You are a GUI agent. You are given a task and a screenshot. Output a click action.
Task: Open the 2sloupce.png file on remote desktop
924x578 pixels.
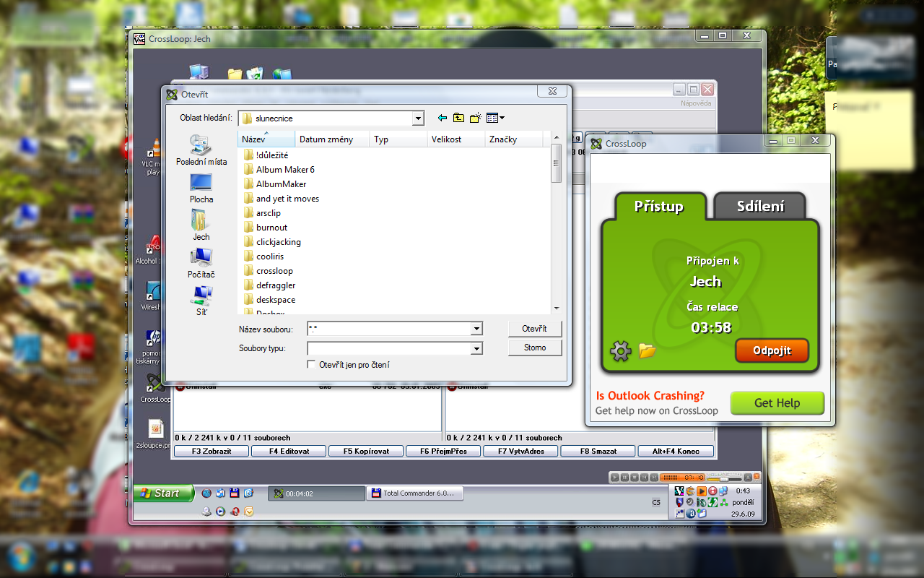[x=154, y=434]
